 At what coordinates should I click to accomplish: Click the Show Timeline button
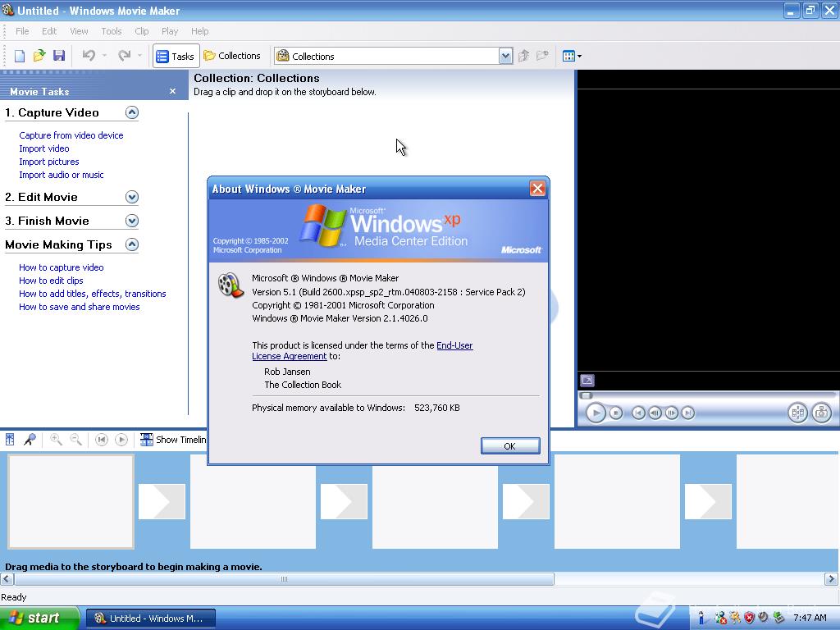click(x=172, y=440)
